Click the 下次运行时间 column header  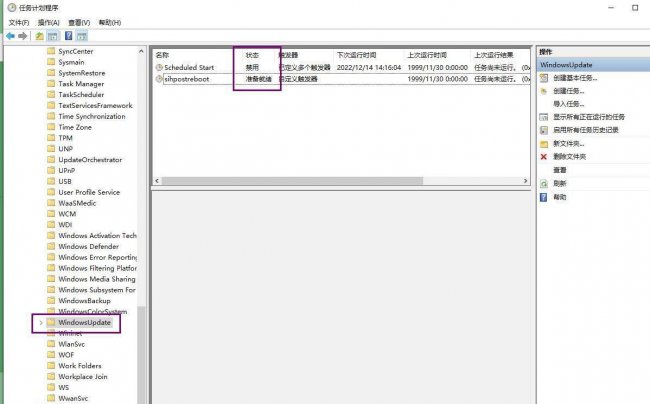(x=357, y=55)
